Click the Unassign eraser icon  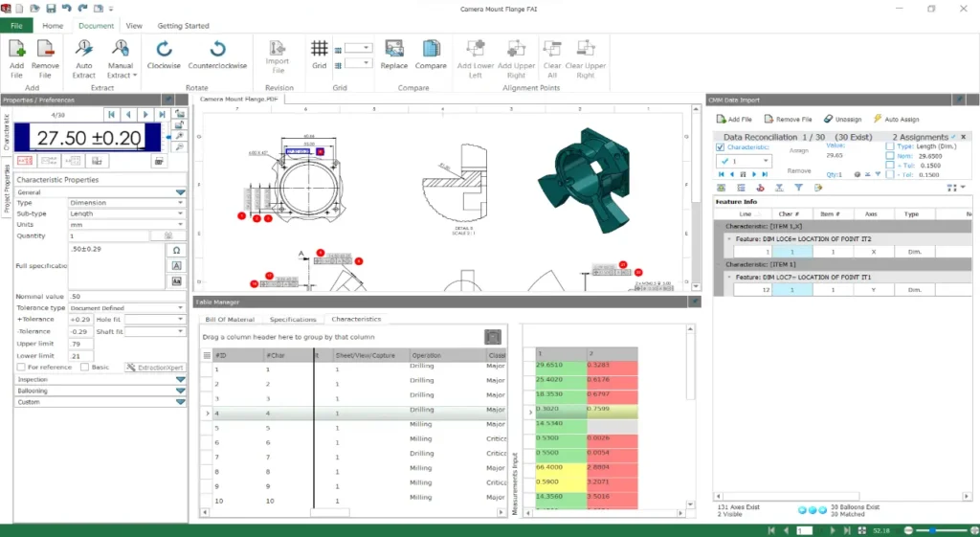coord(828,120)
